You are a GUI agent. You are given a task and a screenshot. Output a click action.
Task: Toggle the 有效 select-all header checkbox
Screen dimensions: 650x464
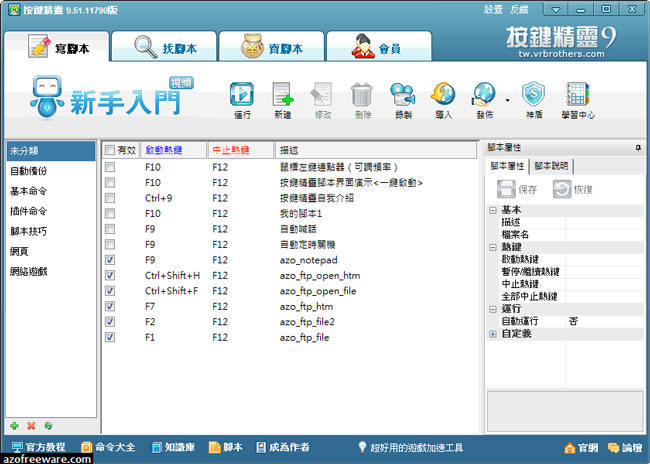click(x=110, y=150)
